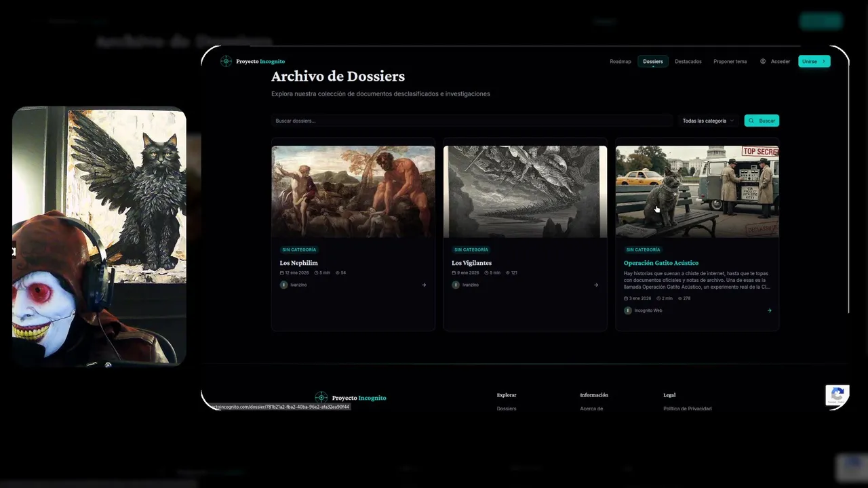
Task: Open the Todas las categorías dropdown
Action: point(708,121)
